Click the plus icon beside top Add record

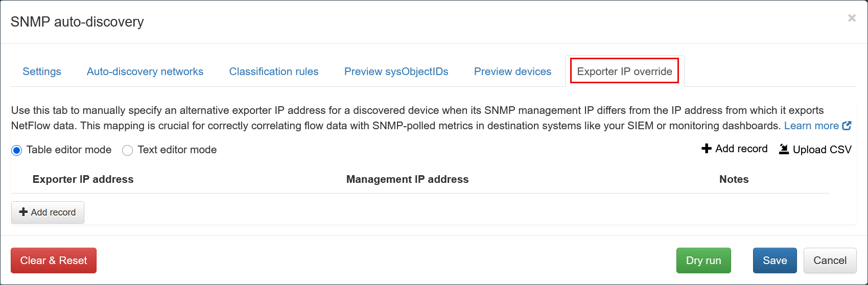click(x=707, y=149)
